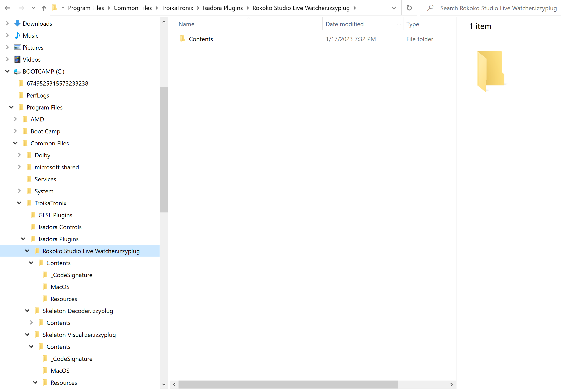The height and width of the screenshot is (392, 561).
Task: Select Program Files in the address breadcrumb
Action: coord(86,8)
